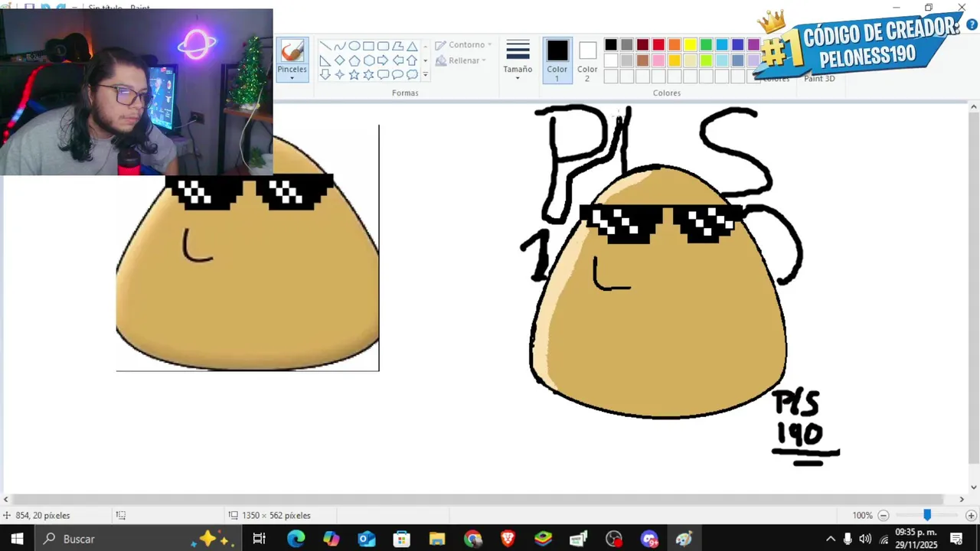Show hidden system tray icons
The width and height of the screenshot is (980, 551).
point(830,539)
